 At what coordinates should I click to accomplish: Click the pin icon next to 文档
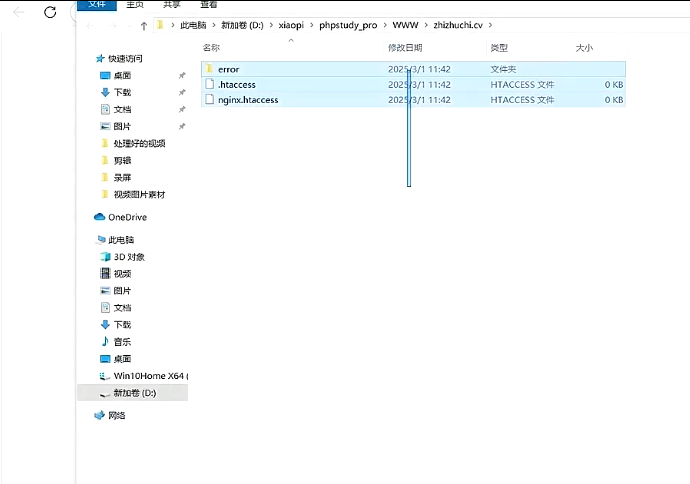(182, 110)
